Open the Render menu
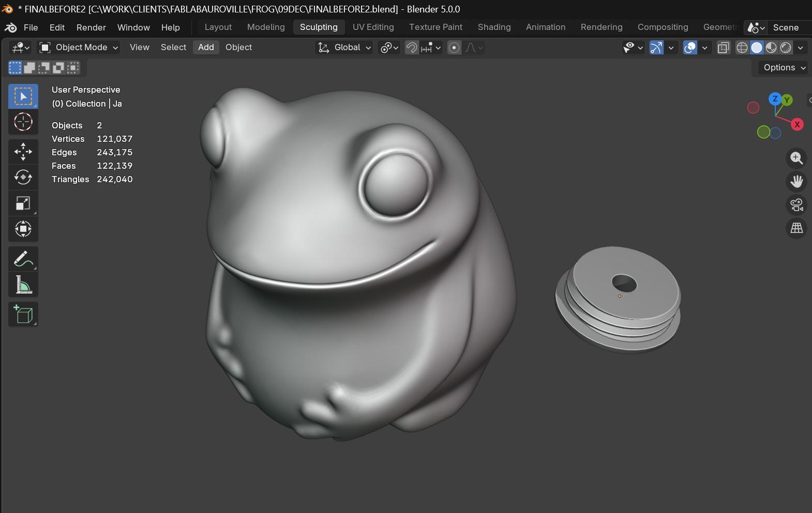The height and width of the screenshot is (513, 812). tap(91, 27)
